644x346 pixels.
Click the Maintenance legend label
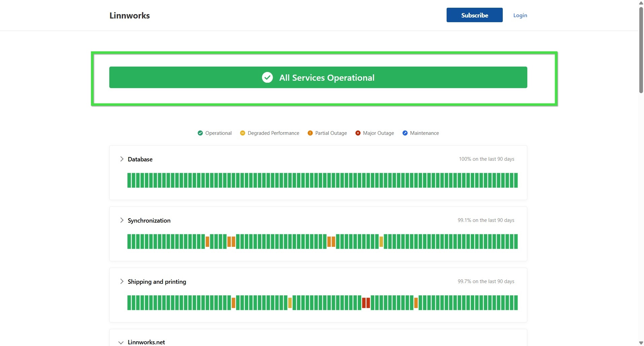click(424, 133)
